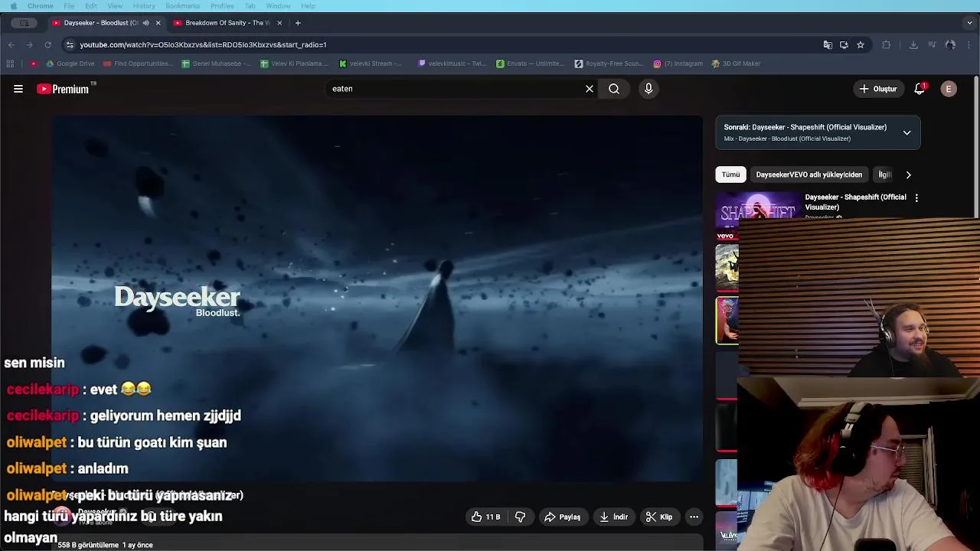
Task: Go back in browser history
Action: (11, 44)
